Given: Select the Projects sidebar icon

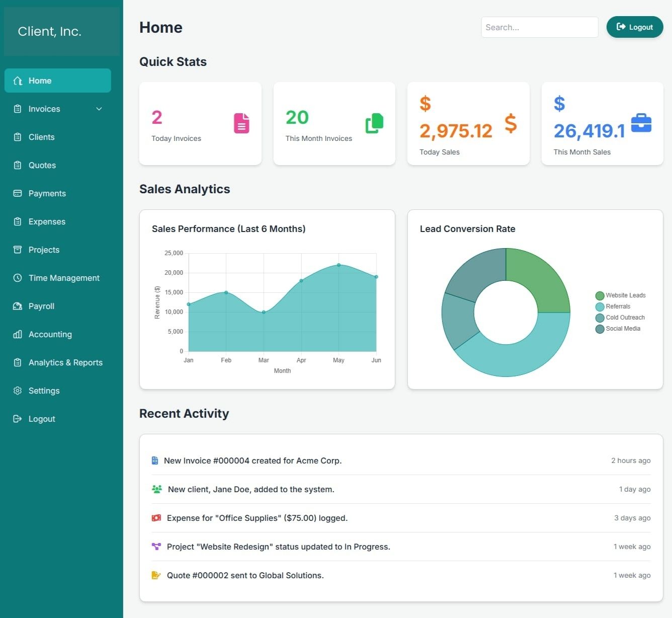Looking at the screenshot, I should [18, 250].
